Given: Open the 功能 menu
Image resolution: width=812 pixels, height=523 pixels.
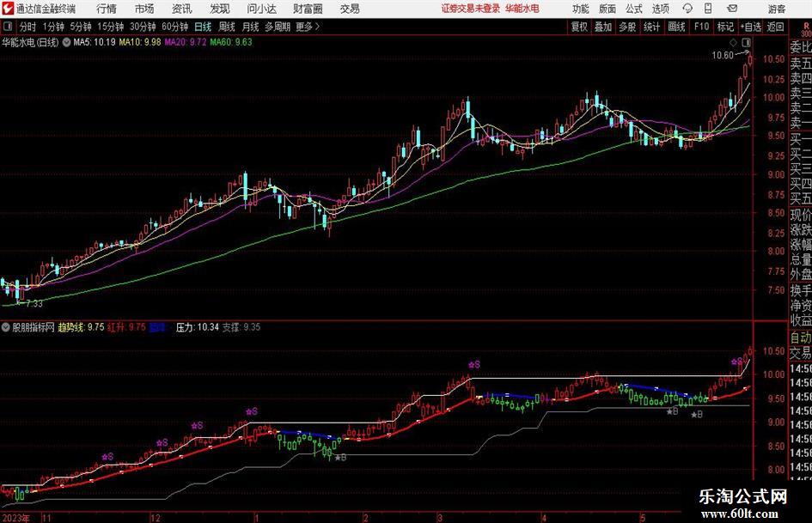Looking at the screenshot, I should tap(581, 9).
